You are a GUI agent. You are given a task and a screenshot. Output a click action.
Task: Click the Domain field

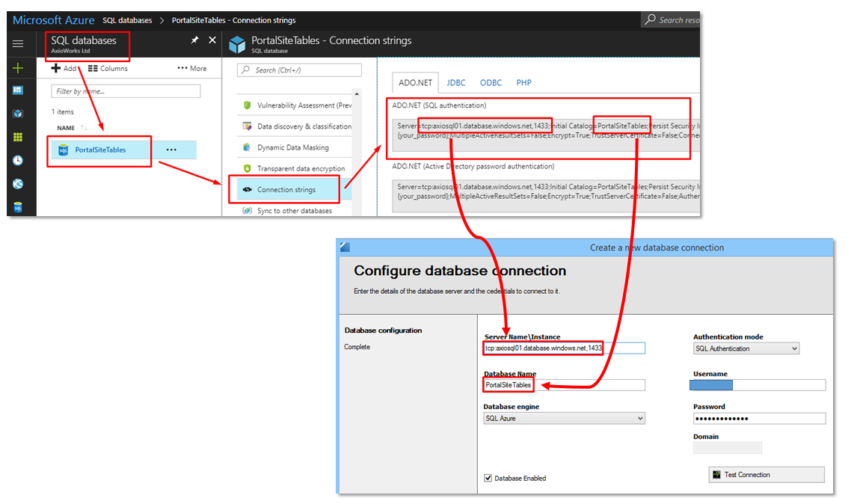click(x=728, y=448)
